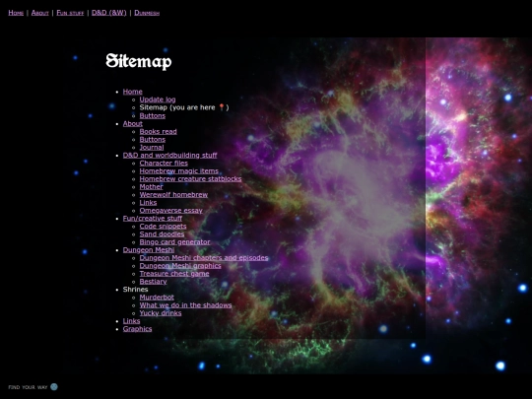
Task: Open the Treasure chest game link
Action: [174, 274]
